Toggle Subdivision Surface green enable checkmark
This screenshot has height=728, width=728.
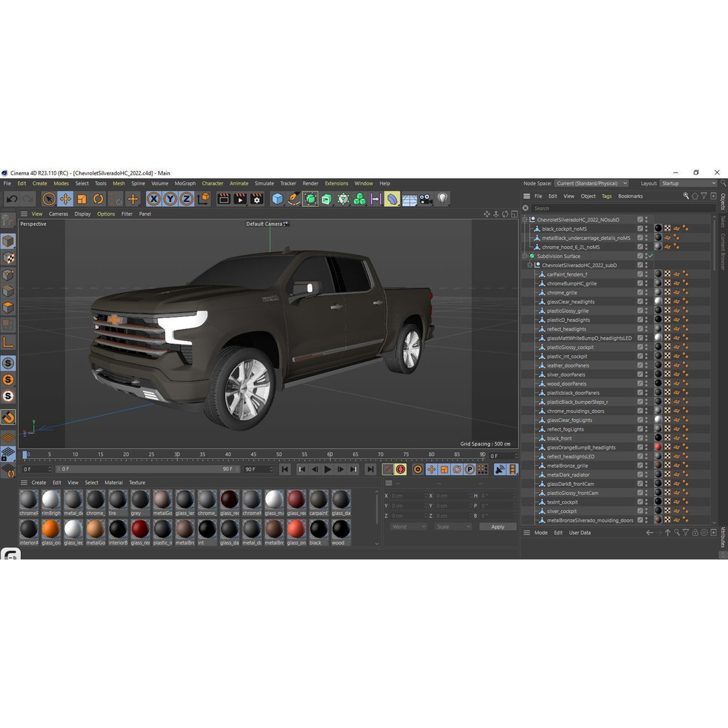click(650, 256)
